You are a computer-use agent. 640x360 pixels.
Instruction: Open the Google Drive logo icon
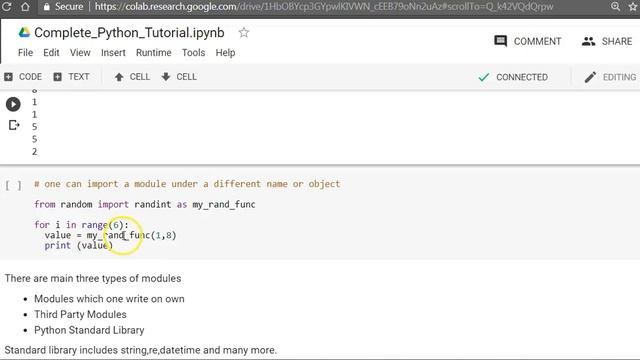24,32
